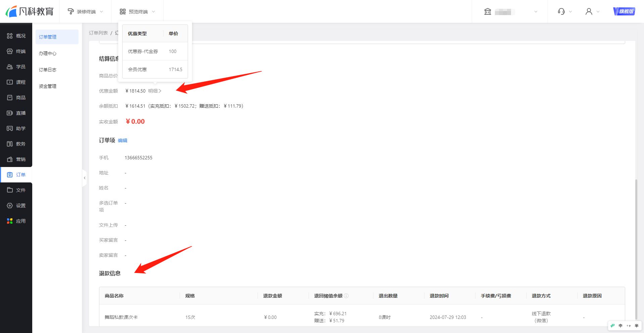Click refund time 2024-07-29 12:03
Image resolution: width=644 pixels, height=333 pixels.
pyautogui.click(x=448, y=317)
